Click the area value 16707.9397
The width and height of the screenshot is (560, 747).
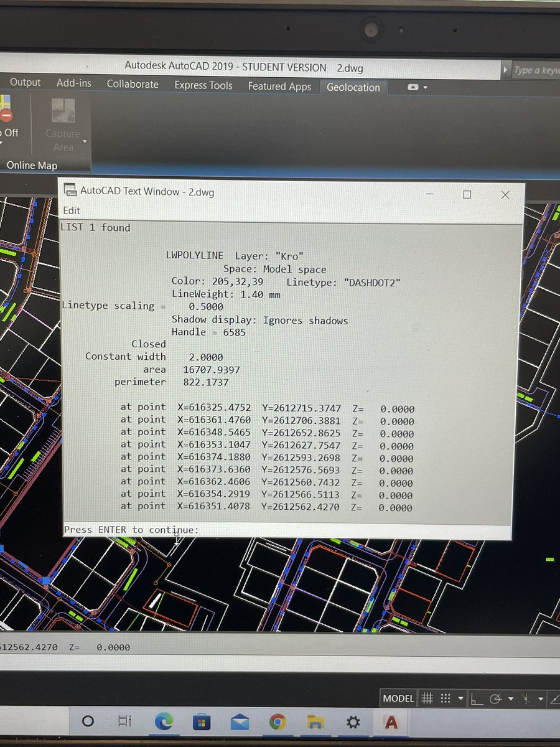click(x=212, y=370)
